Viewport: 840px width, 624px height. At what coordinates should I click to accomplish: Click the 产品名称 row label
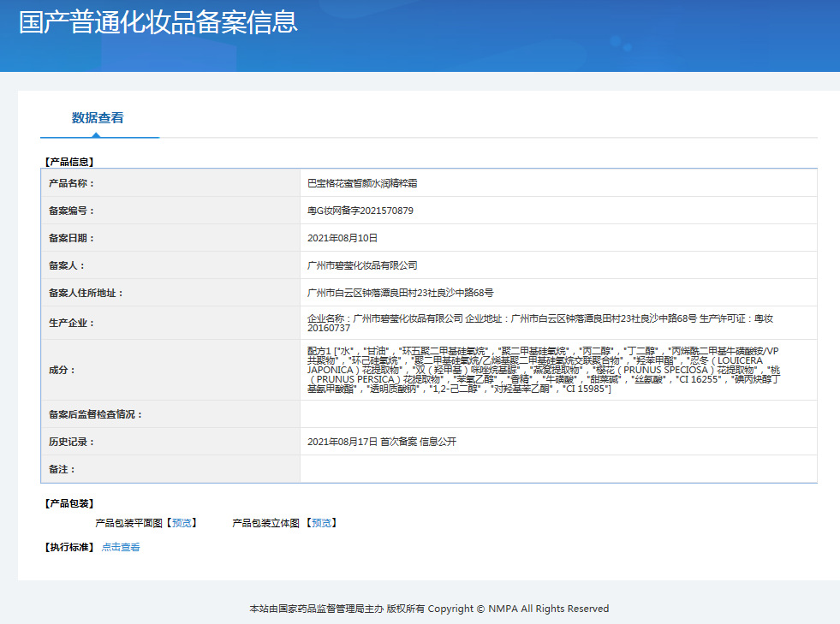tap(71, 183)
